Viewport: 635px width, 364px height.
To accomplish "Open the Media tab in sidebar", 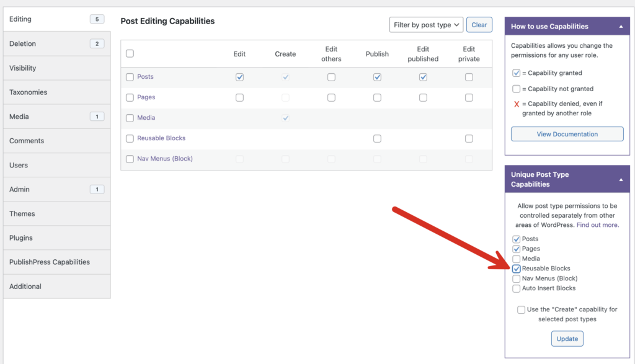I will click(19, 117).
